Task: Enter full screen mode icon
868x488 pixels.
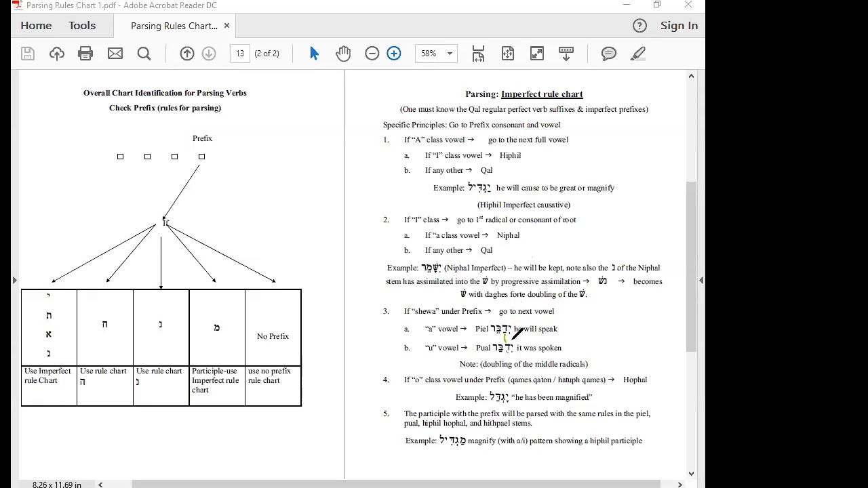Action: (537, 54)
